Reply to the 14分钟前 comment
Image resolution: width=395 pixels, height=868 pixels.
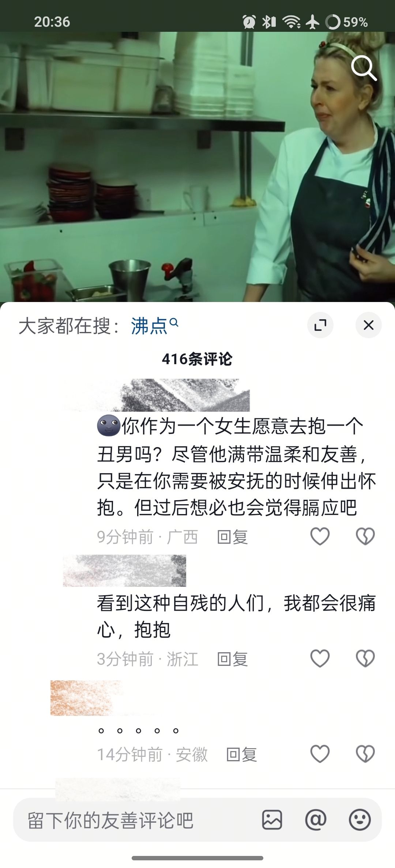point(241,755)
